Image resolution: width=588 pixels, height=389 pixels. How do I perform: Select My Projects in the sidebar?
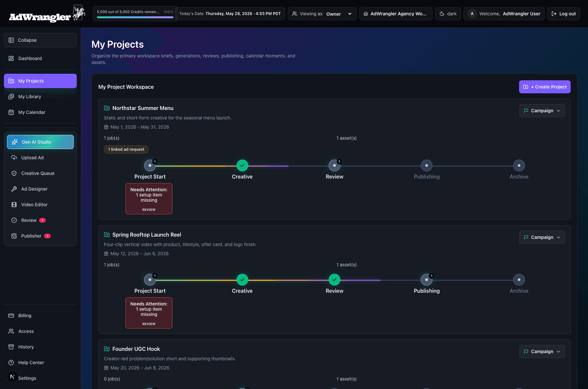tap(40, 81)
